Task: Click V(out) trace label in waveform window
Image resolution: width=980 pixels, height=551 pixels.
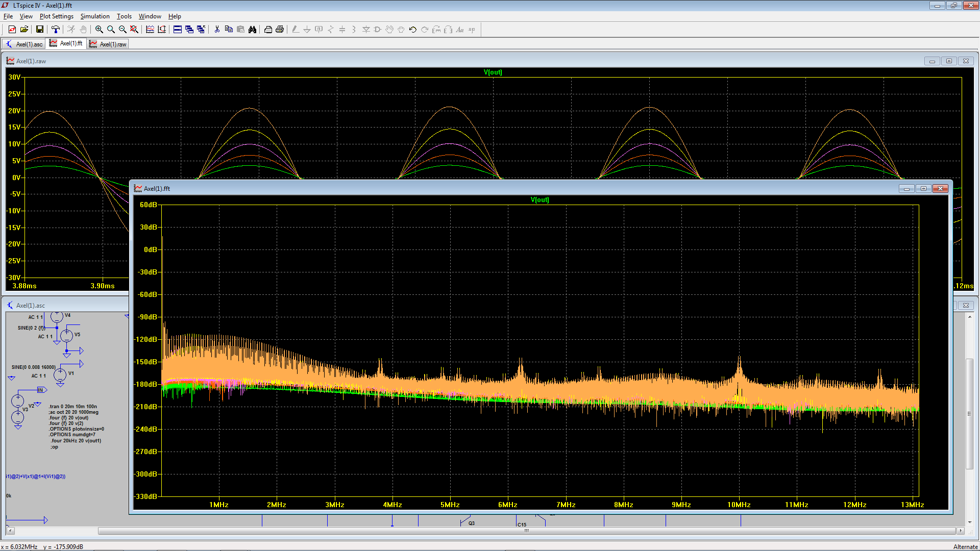Action: tap(493, 72)
